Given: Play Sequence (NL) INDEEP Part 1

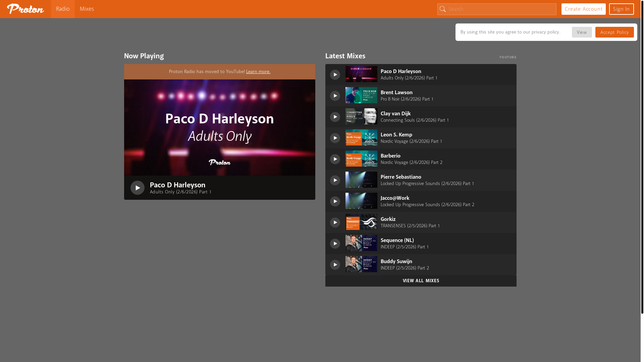Looking at the screenshot, I should pos(335,244).
